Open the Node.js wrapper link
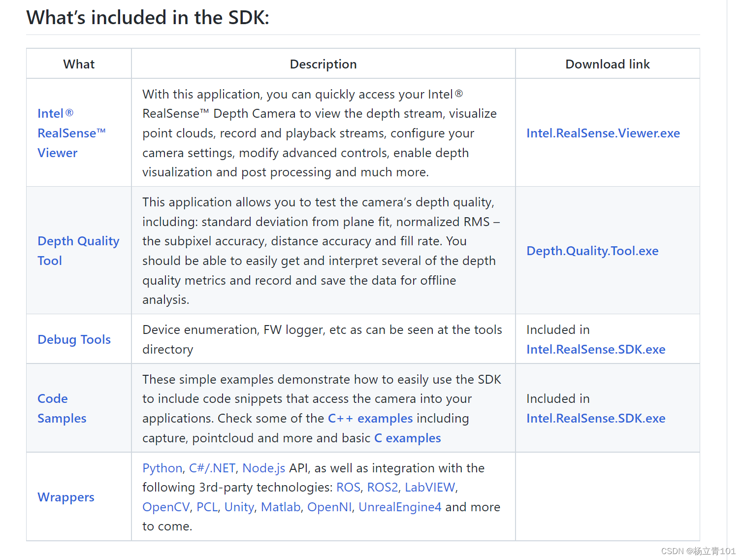This screenshot has width=743, height=560. click(x=263, y=468)
